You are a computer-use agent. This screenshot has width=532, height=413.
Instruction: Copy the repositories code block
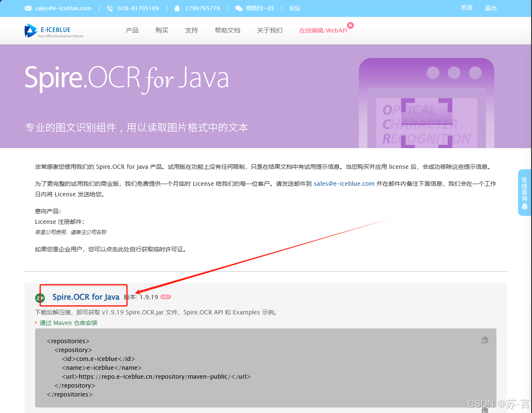pos(485,340)
